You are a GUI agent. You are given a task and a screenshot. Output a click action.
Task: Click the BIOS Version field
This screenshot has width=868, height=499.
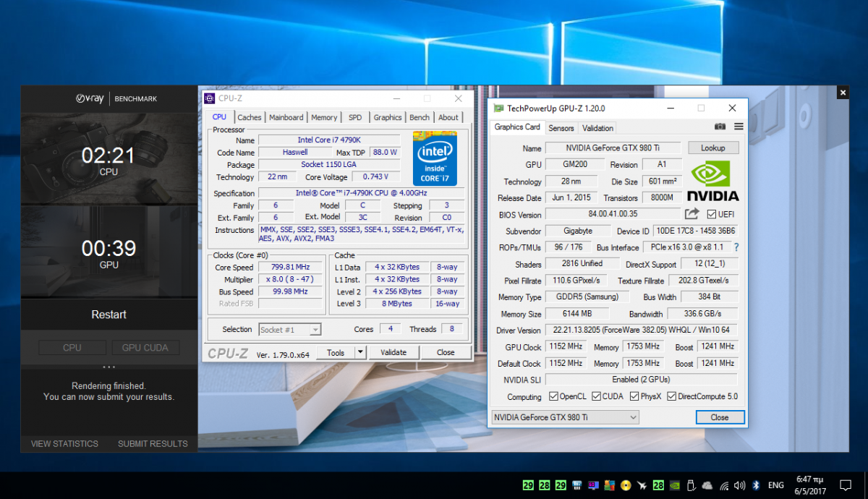(613, 214)
